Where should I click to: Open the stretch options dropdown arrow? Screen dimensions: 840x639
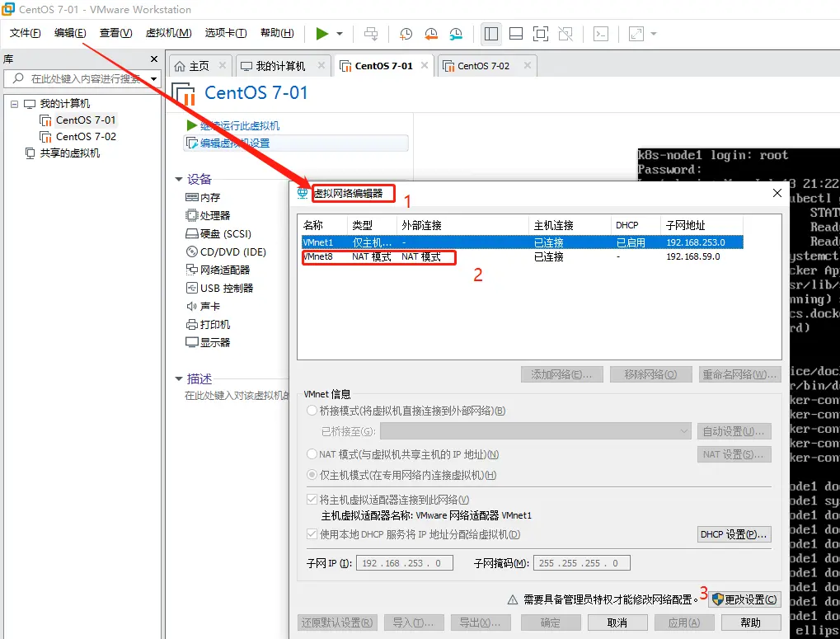654,34
